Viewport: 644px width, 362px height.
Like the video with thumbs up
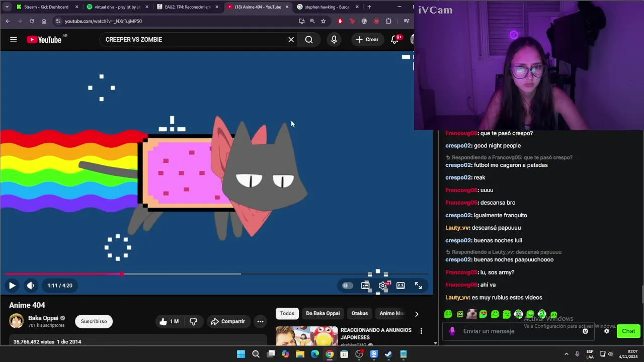[169, 322]
